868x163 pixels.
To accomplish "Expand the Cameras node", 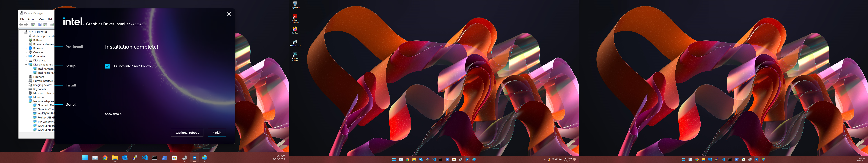I will coord(26,52).
